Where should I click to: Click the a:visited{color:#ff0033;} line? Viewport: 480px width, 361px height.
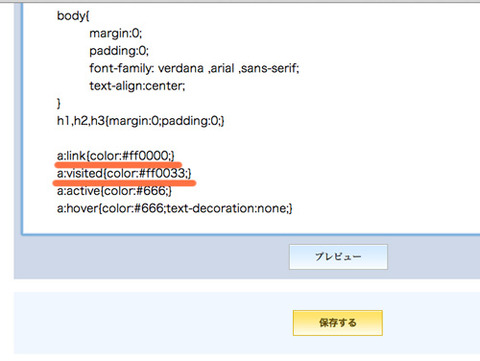tap(124, 173)
